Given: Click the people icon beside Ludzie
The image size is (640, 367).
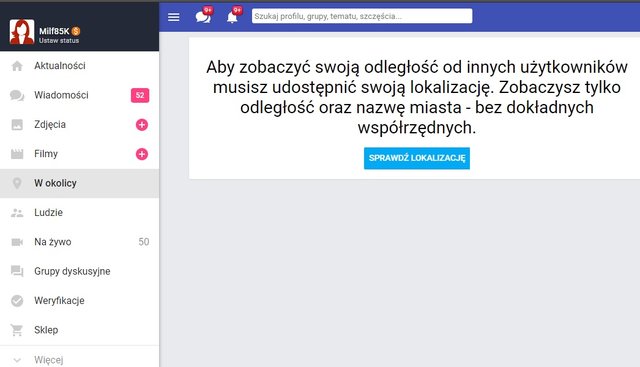Looking at the screenshot, I should click(17, 213).
